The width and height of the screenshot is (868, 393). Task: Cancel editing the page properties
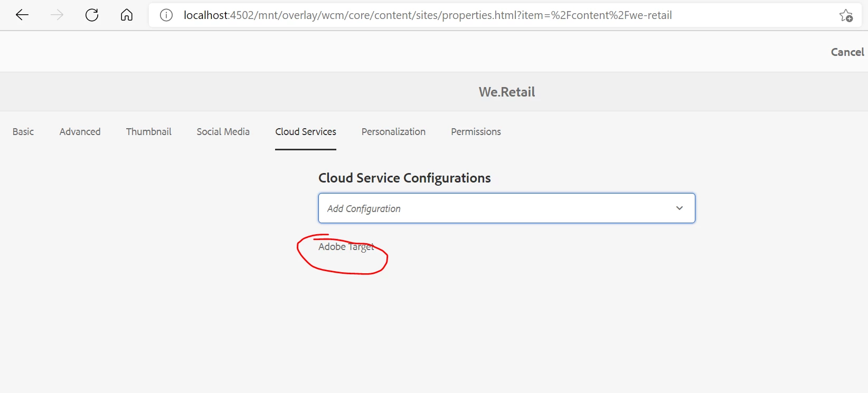tap(847, 52)
